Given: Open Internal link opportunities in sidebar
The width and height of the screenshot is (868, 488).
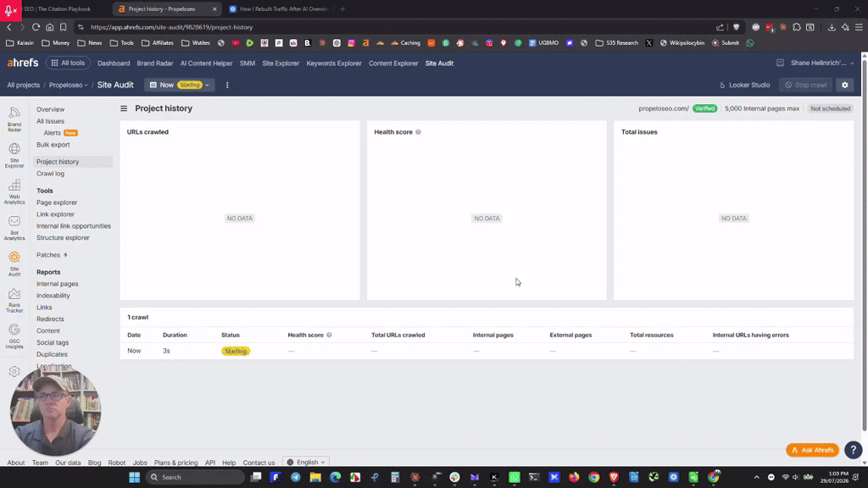Looking at the screenshot, I should coord(74,225).
